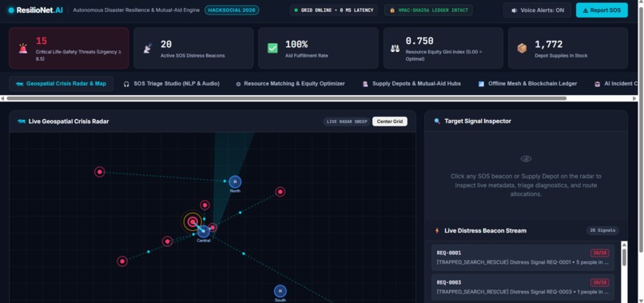Image resolution: width=644 pixels, height=303 pixels.
Task: Click the speaker icon on Voice Alerts button
Action: click(515, 10)
